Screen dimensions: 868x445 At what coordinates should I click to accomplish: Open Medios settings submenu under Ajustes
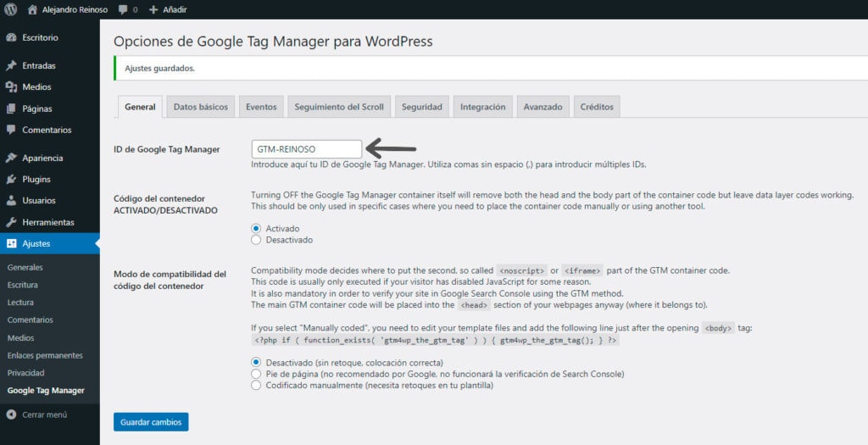point(20,337)
